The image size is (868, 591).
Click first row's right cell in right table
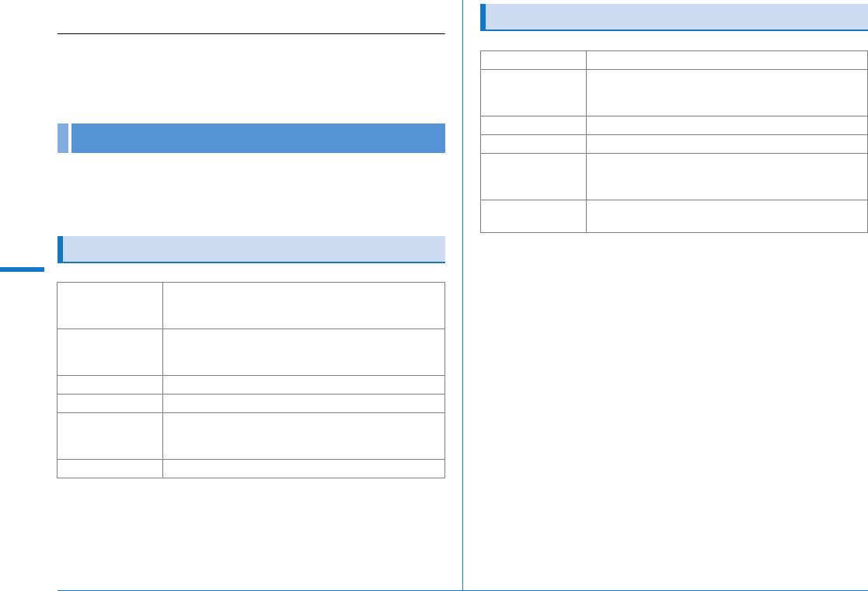pyautogui.click(x=726, y=60)
